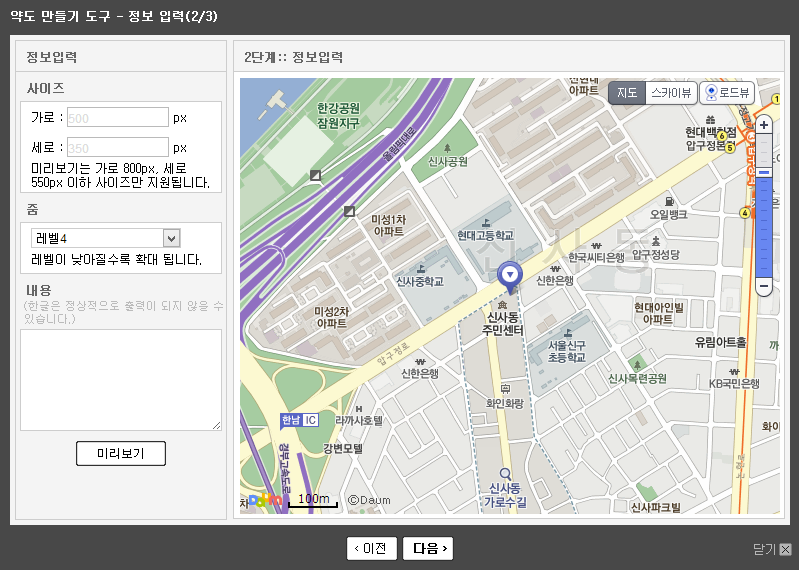Click the 신사동 가로수길 magnifier icon
The image size is (799, 570).
pos(505,474)
